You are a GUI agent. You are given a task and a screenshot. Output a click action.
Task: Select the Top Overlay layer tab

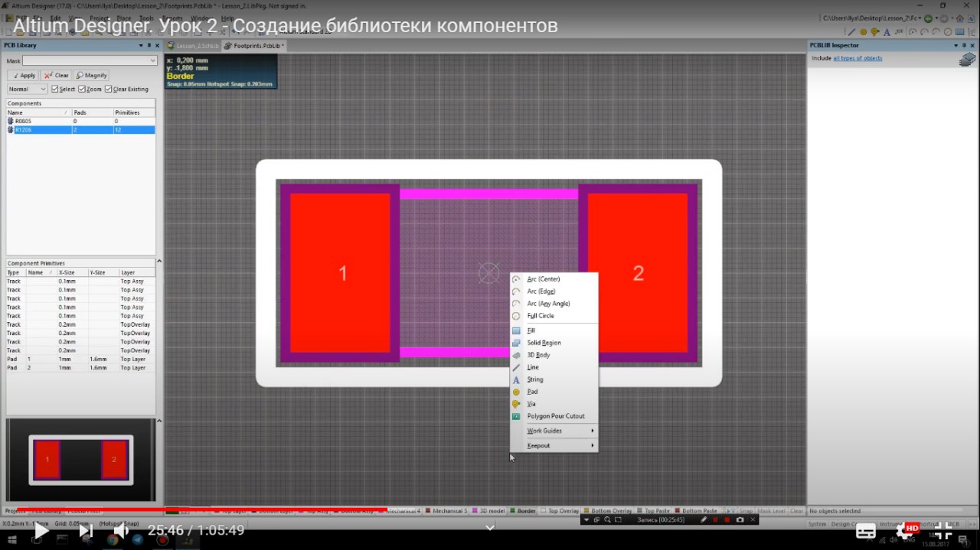(560, 510)
